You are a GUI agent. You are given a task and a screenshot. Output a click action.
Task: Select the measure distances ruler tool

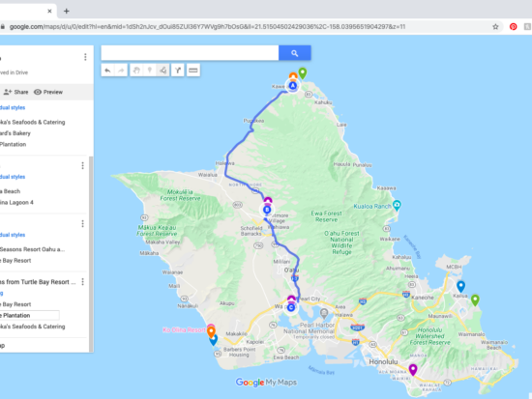point(193,71)
